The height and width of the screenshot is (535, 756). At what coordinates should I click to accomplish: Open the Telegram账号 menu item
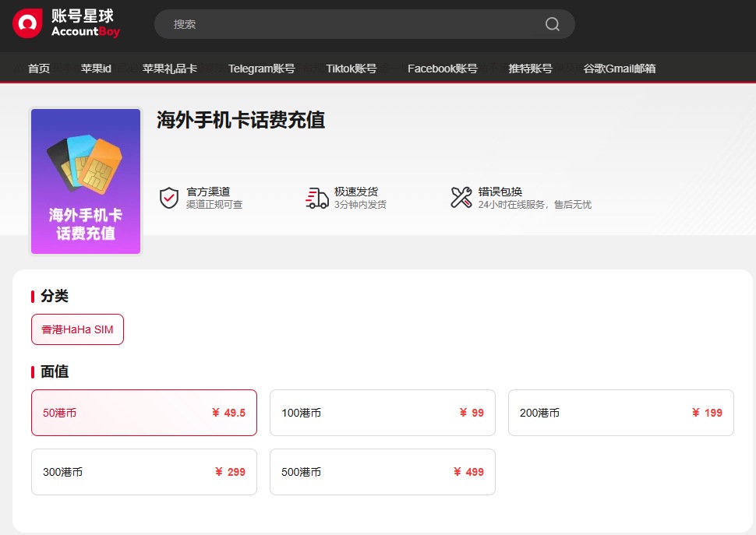click(x=261, y=69)
